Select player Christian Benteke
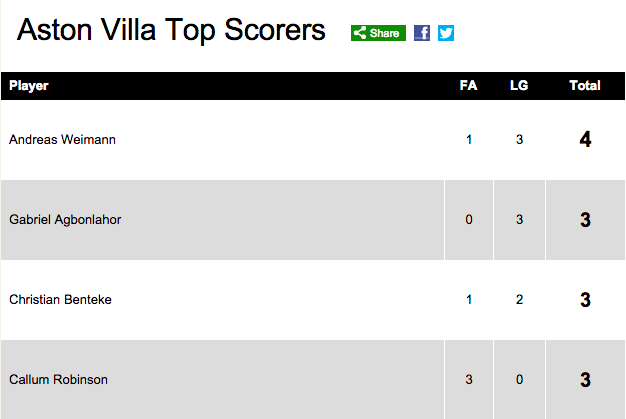This screenshot has width=626, height=419. (60, 300)
